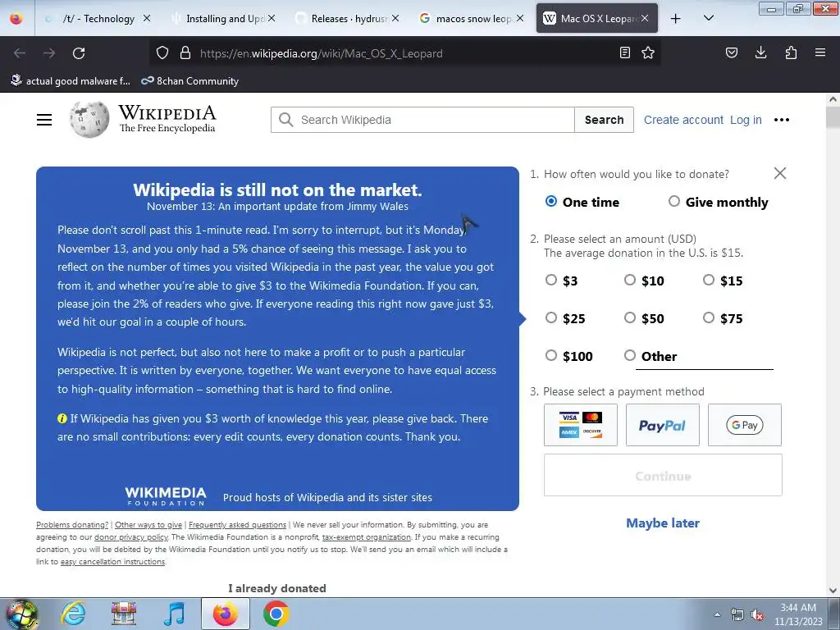Open the Firefox application menu
Screen dimensions: 840x630
(x=820, y=52)
